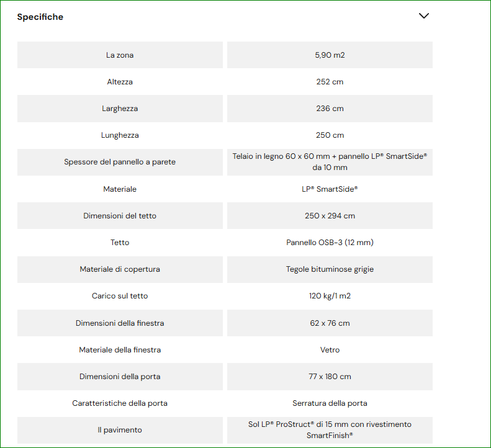
Task: Select the 252 cm height value
Action: (x=330, y=82)
